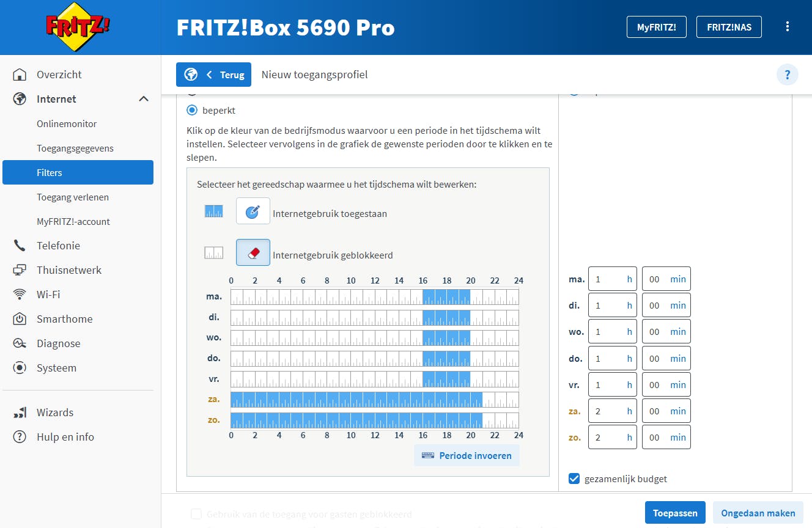The image size is (812, 528).
Task: Open the help question mark icon
Action: 787,75
